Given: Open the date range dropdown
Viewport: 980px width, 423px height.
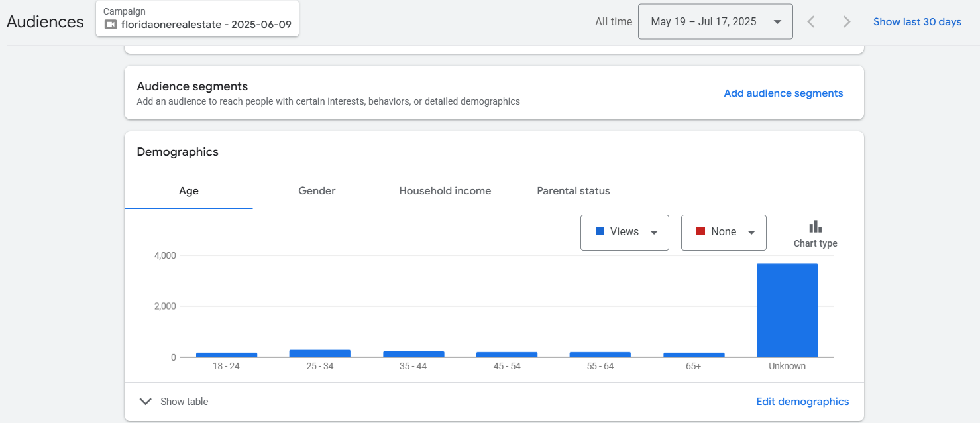Looking at the screenshot, I should [715, 22].
